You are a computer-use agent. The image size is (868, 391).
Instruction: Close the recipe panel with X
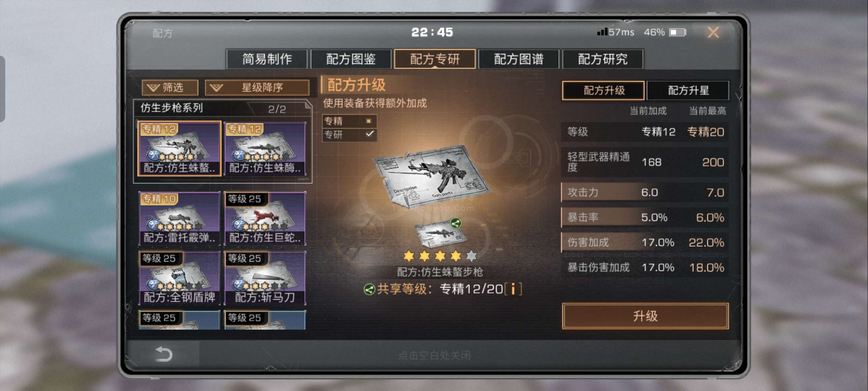tap(713, 32)
